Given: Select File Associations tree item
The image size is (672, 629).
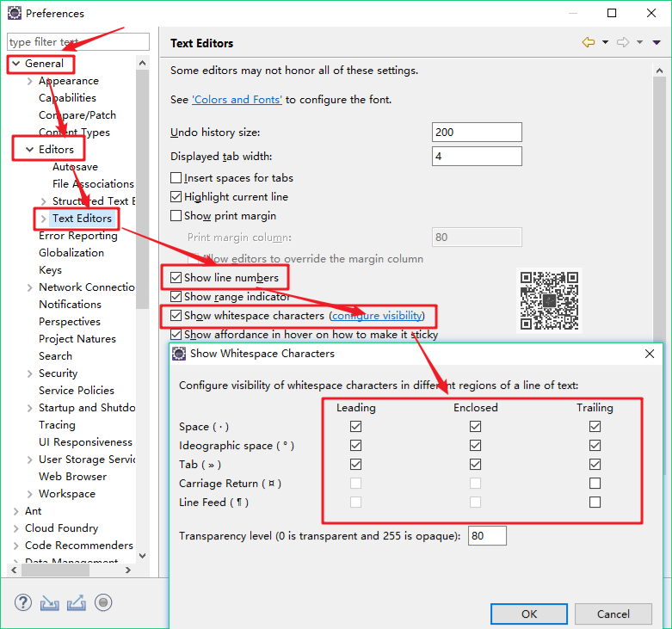Looking at the screenshot, I should pos(93,184).
